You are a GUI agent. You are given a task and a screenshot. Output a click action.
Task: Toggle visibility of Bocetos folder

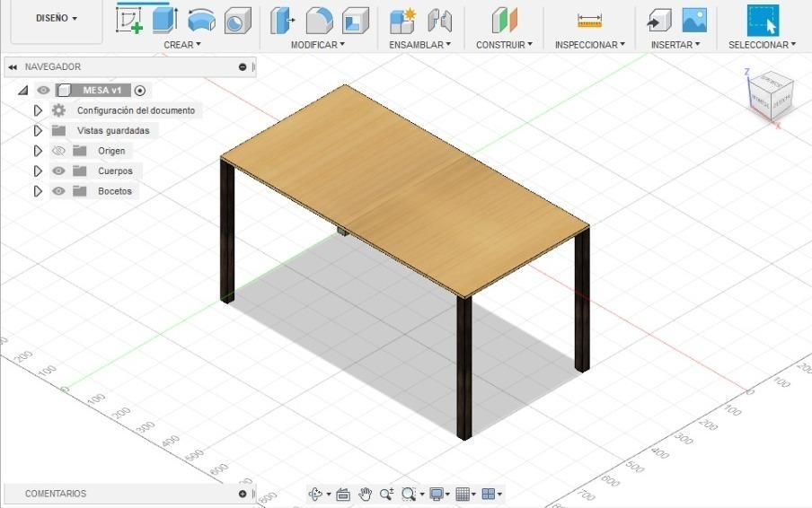coord(58,191)
